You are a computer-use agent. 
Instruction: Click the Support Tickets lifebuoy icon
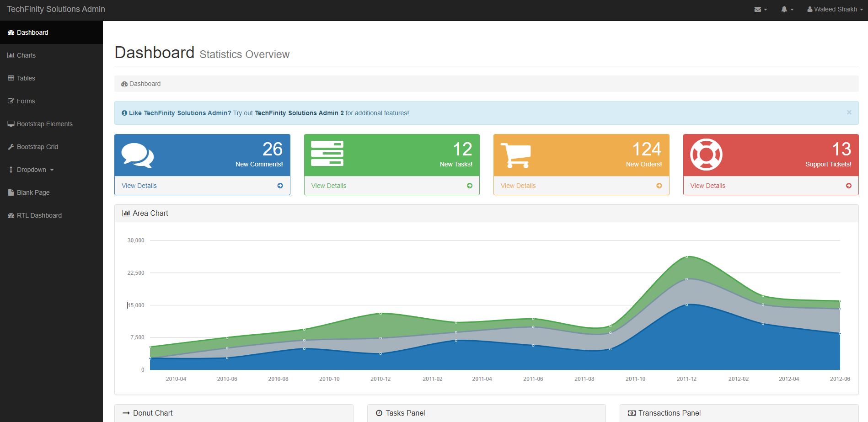click(x=706, y=155)
